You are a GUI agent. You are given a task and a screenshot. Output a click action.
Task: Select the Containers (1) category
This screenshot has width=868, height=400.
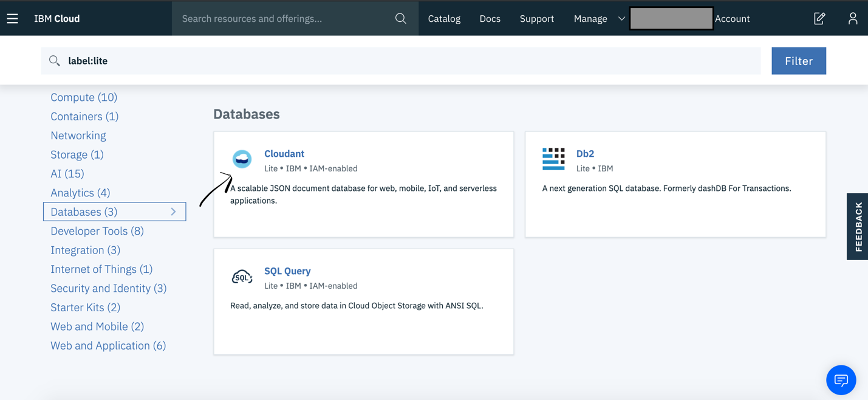click(x=84, y=116)
